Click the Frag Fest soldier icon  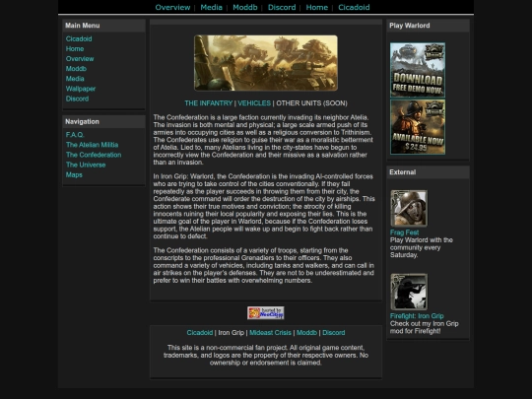point(409,208)
